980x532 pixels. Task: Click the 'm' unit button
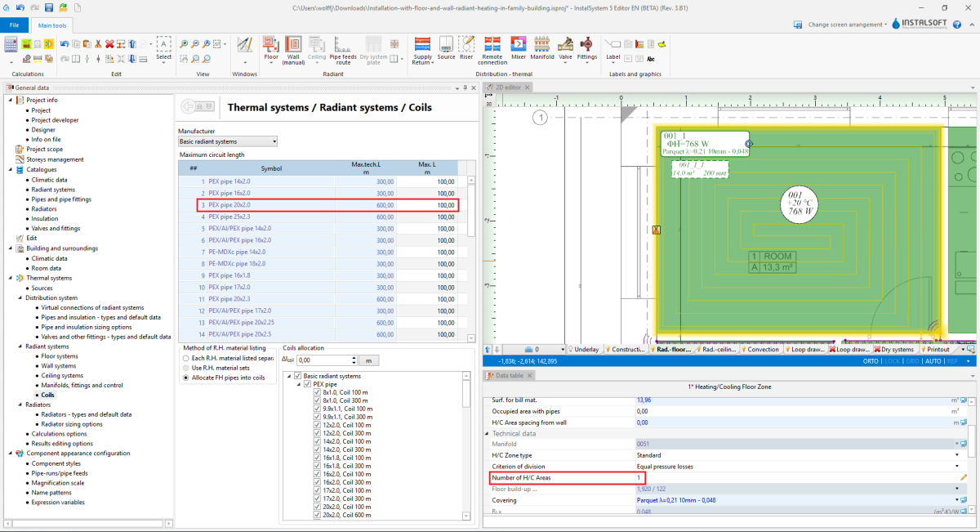[369, 360]
